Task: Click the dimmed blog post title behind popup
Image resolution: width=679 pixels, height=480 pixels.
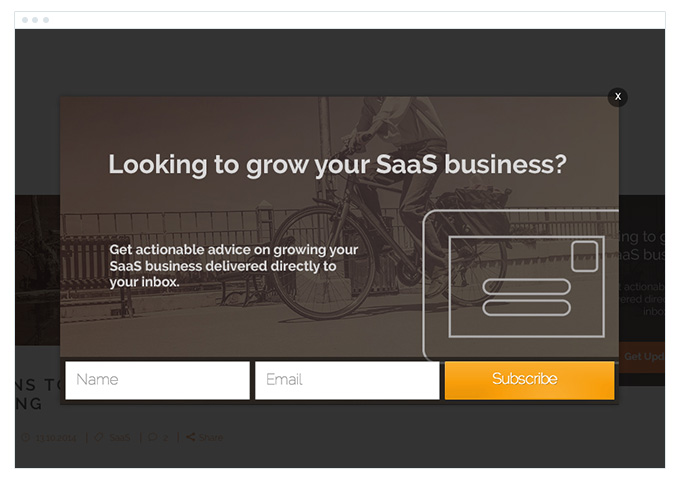Action: tap(40, 395)
